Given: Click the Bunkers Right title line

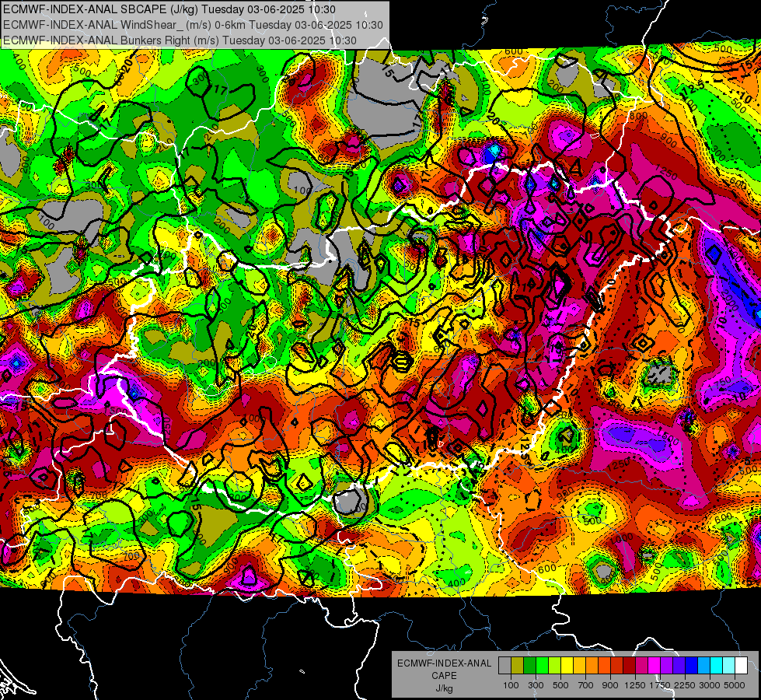Looking at the screenshot, I should click(x=180, y=40).
